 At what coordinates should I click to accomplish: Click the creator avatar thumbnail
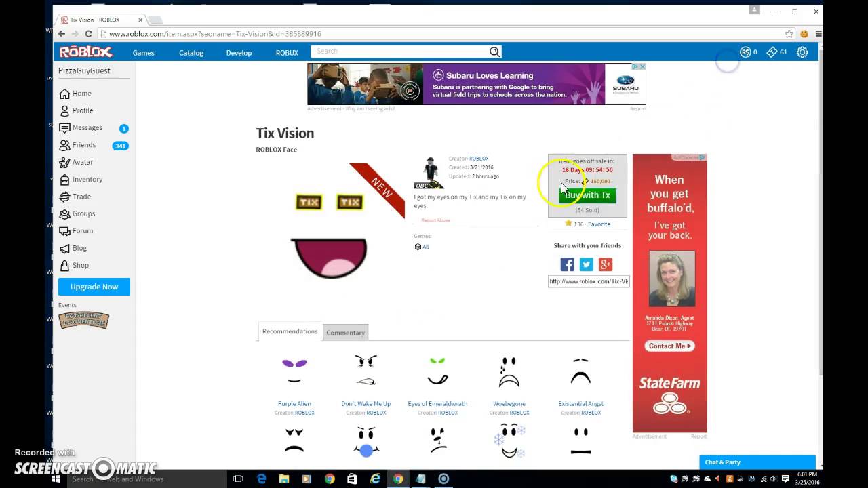(429, 172)
